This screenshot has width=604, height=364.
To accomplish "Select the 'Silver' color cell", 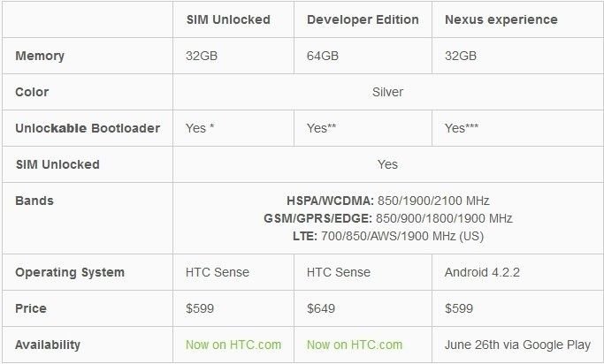I will [387, 92].
